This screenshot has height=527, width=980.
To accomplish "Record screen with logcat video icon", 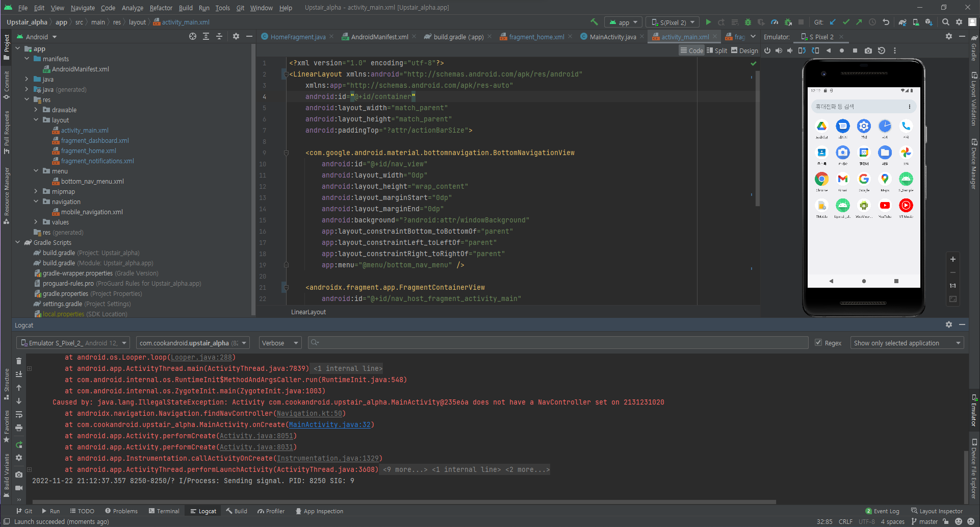I will coord(19,488).
